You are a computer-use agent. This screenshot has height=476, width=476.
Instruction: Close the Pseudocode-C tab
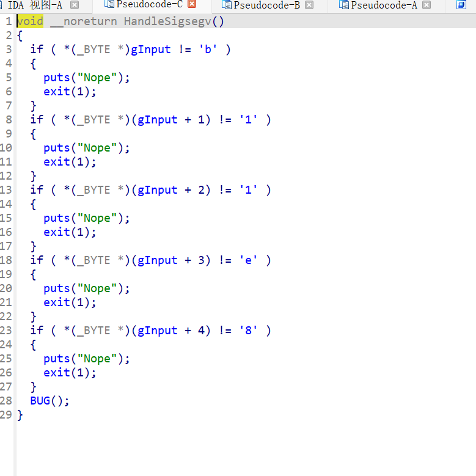pos(192,4)
